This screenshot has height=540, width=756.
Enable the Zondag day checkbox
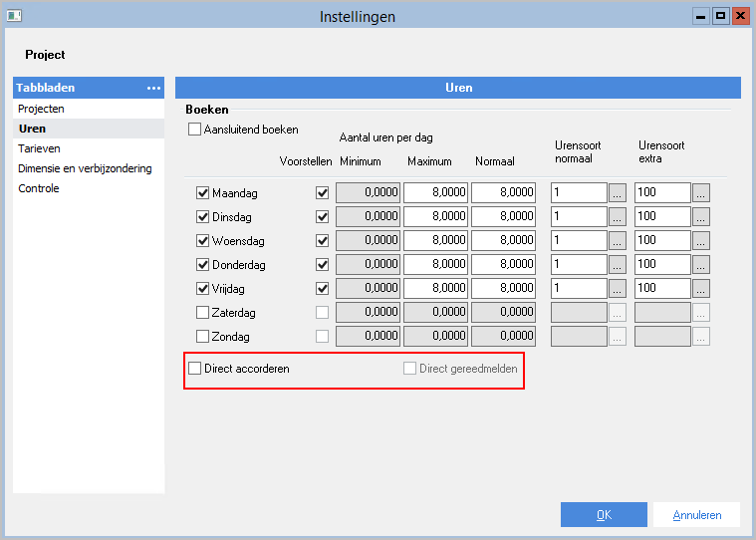click(x=202, y=336)
